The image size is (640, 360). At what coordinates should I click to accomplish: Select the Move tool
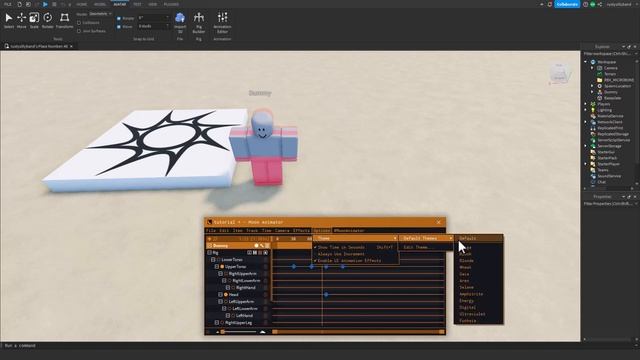coord(21,20)
